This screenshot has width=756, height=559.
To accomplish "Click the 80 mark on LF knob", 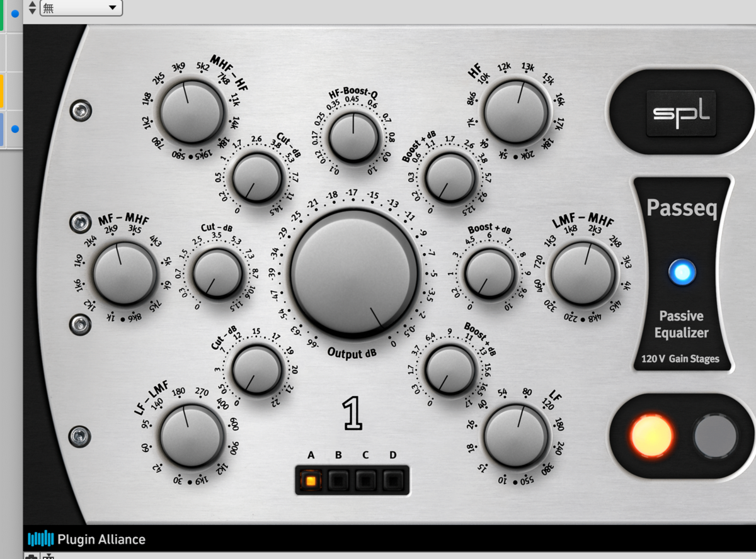I will coord(527,392).
